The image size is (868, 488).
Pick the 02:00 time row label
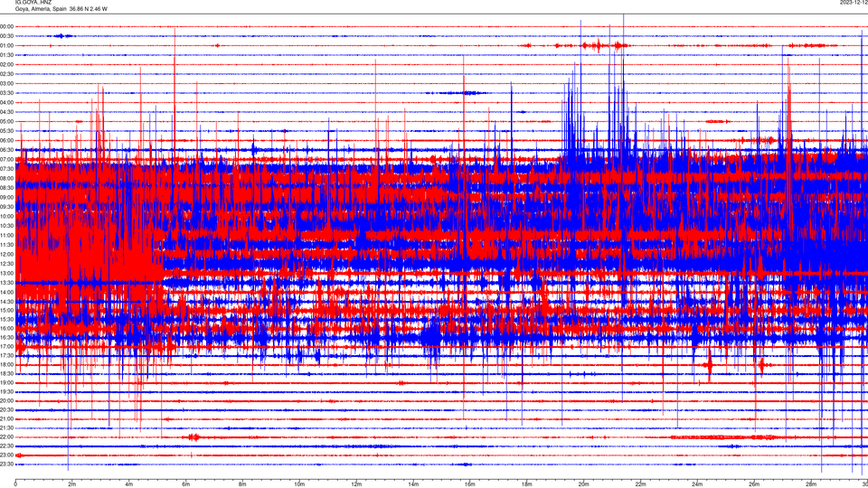pyautogui.click(x=6, y=64)
